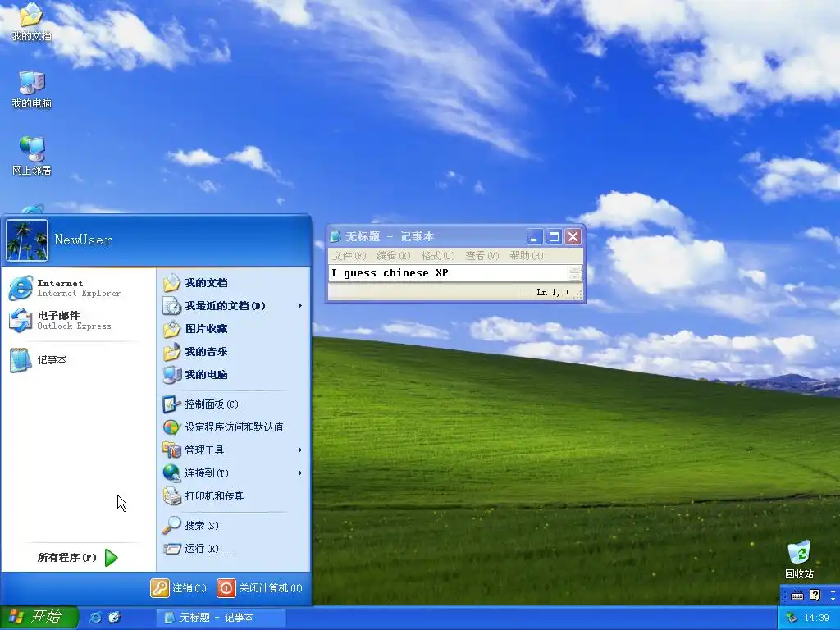Click 开始 Start button
This screenshot has height=630, width=840.
point(39,618)
